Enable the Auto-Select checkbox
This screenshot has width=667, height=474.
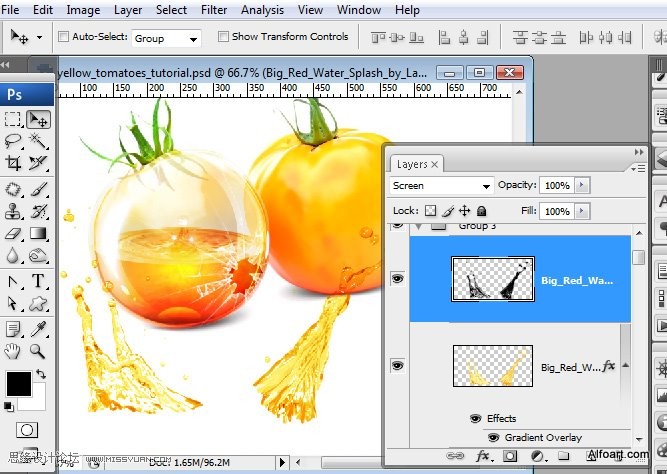pos(63,37)
